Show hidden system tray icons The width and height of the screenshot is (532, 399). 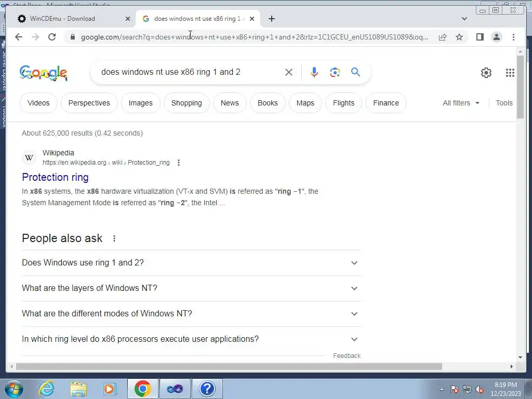pos(442,390)
